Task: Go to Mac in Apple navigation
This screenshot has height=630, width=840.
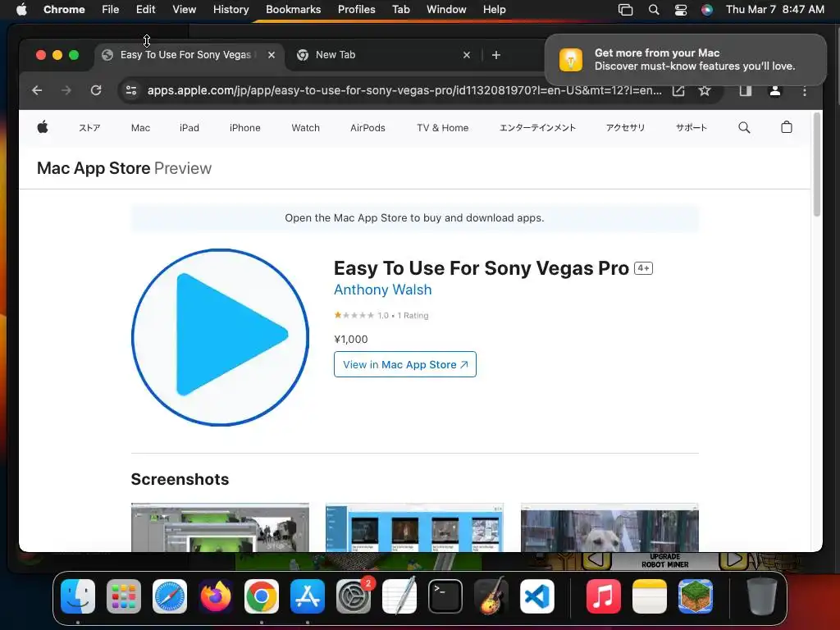Action: pyautogui.click(x=140, y=127)
